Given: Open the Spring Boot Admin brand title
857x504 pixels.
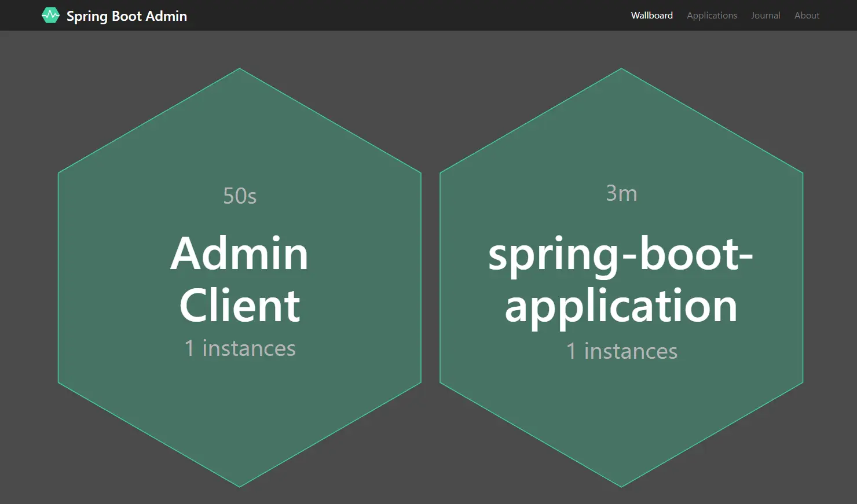Looking at the screenshot, I should click(127, 16).
